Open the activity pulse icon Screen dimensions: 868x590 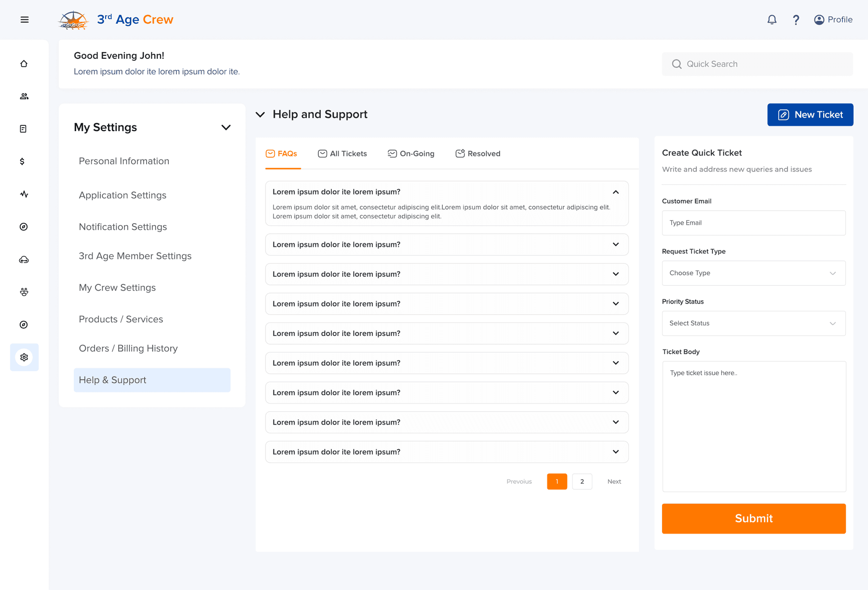(x=24, y=194)
